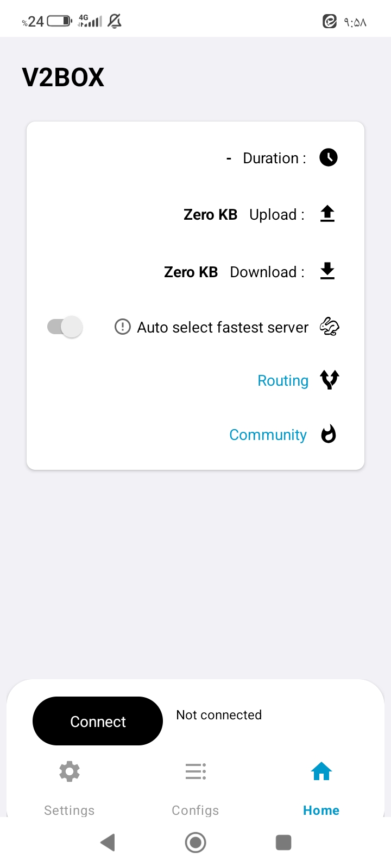Image resolution: width=391 pixels, height=868 pixels.
Task: Tap the Download arrow icon
Action: click(327, 271)
